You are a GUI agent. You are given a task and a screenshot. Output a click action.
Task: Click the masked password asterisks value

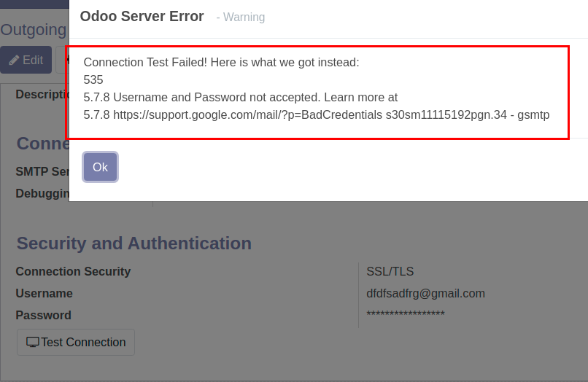tap(406, 313)
